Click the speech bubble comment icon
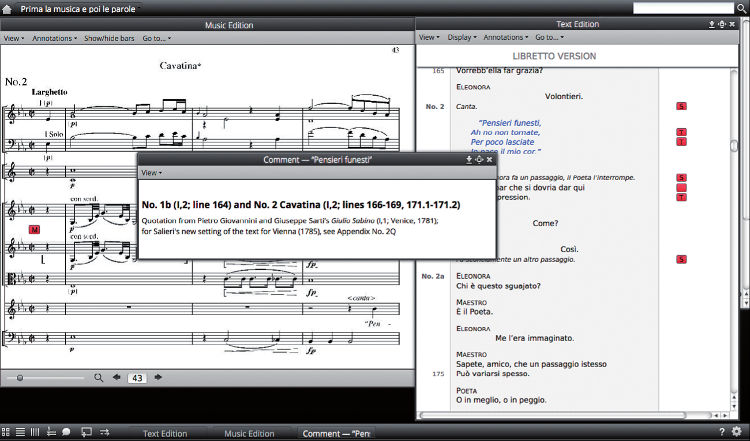 tap(66, 432)
